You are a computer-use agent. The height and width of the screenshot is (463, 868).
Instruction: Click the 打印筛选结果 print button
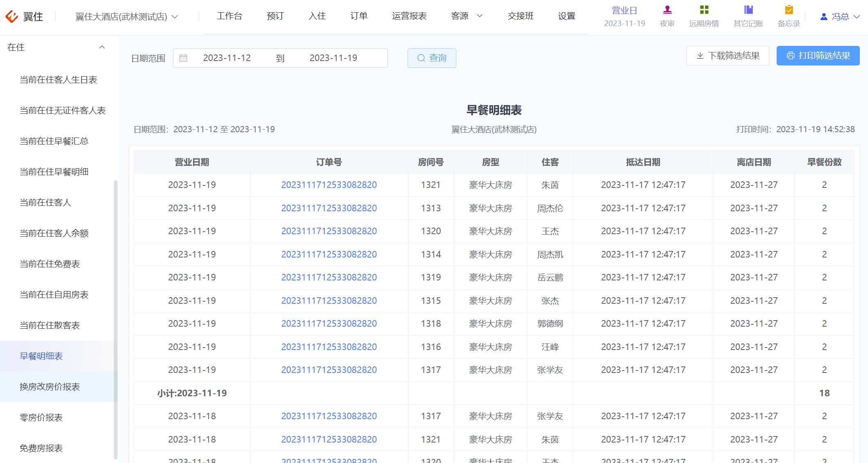pos(818,56)
